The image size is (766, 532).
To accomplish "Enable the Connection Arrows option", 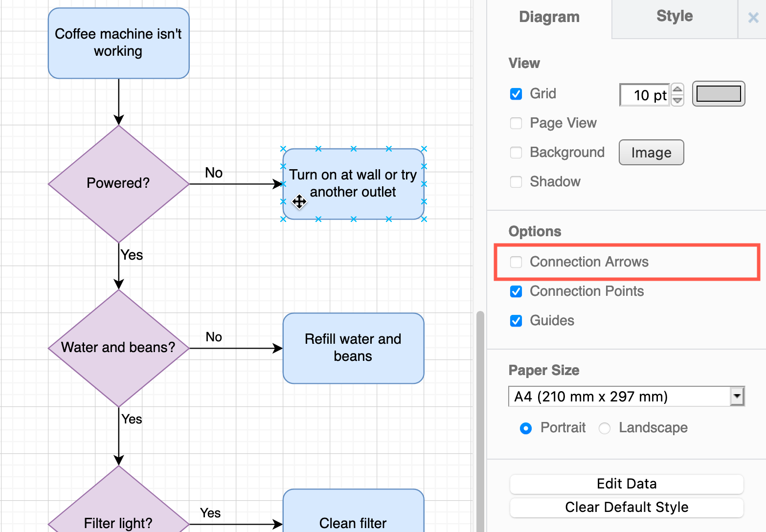I will click(x=516, y=262).
